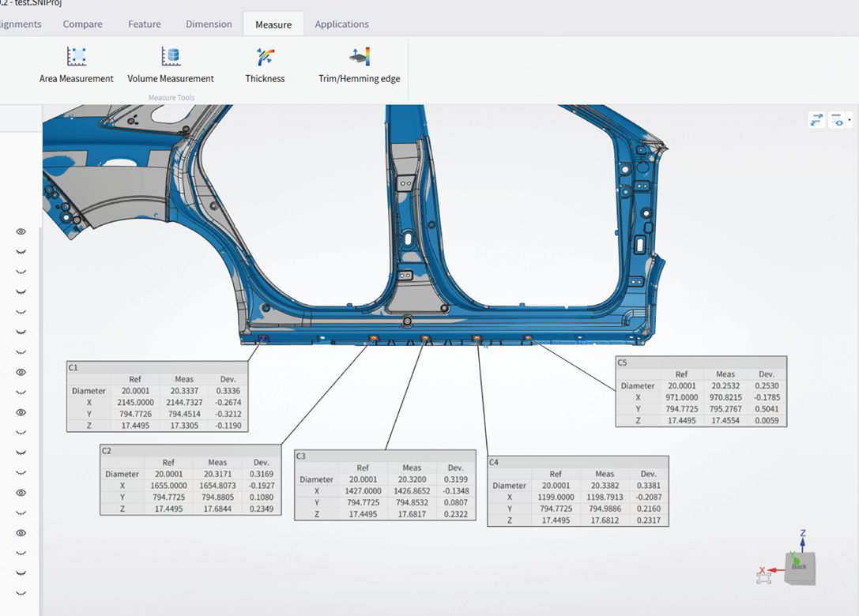Click the expand/collapse annotations icon in viewport
The height and width of the screenshot is (616, 859).
click(817, 120)
